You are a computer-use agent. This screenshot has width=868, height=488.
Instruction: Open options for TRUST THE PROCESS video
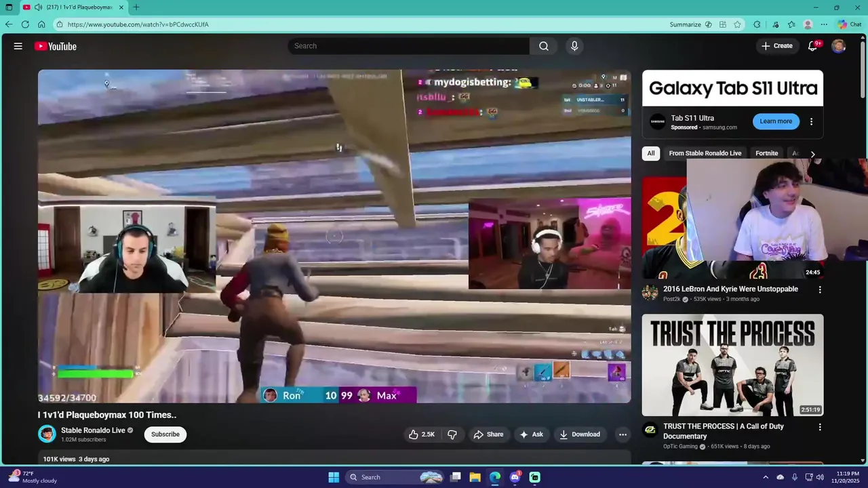pyautogui.click(x=820, y=427)
